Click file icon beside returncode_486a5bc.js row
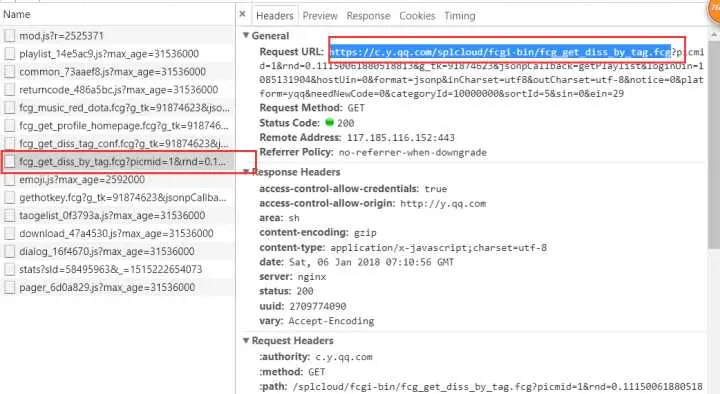The width and height of the screenshot is (720, 394). 10,90
